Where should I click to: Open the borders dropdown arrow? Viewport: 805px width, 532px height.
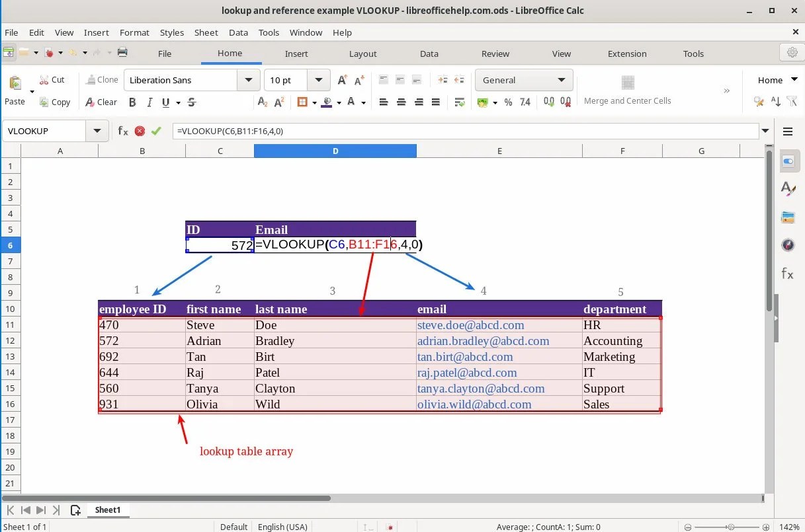tap(314, 102)
